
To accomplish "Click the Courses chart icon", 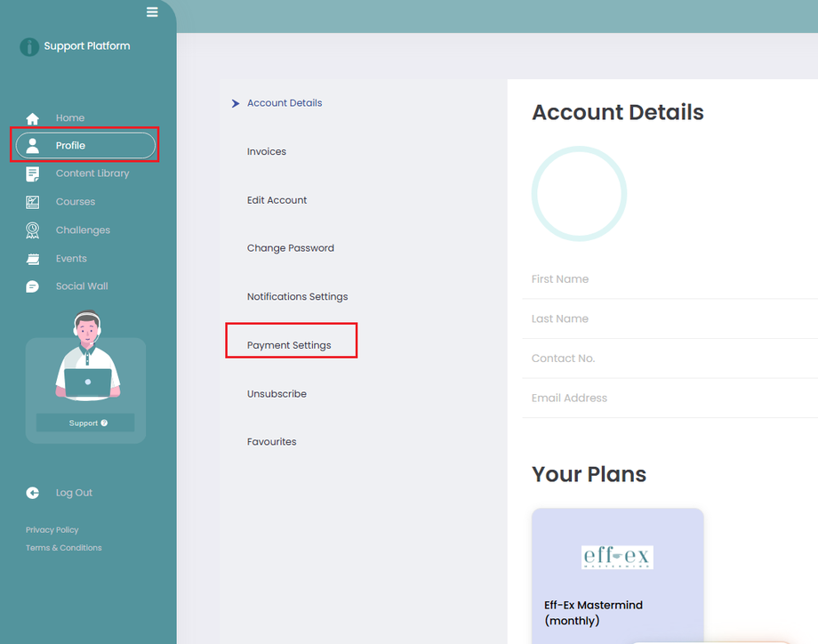I will [32, 202].
